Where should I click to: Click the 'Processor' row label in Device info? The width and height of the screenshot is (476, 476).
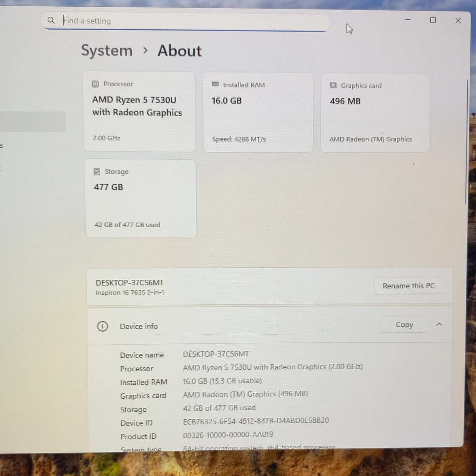(136, 369)
